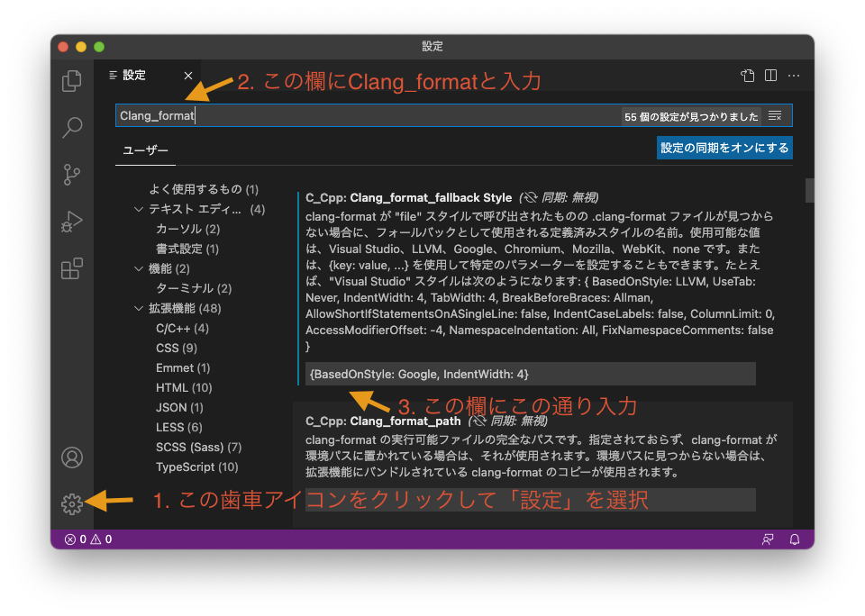
Task: Click the sync-ignored icon beside Clang_format_fallback Style
Action: coord(529,197)
